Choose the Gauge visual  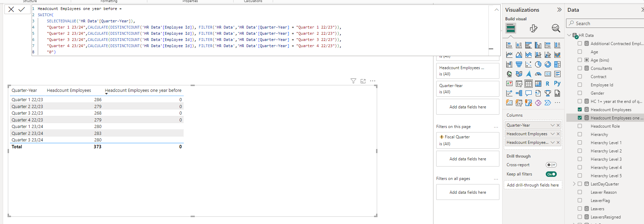coord(538,74)
